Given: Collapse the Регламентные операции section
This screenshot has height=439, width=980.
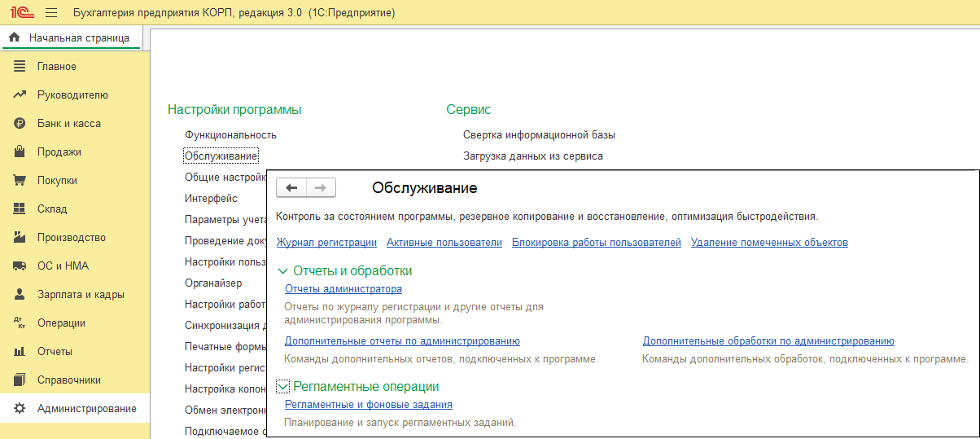Looking at the screenshot, I should coord(283,387).
